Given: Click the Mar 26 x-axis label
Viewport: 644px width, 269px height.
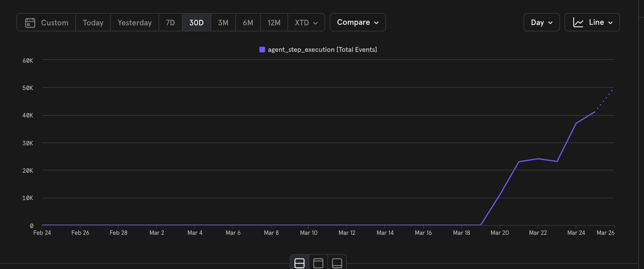Looking at the screenshot, I should tap(605, 232).
